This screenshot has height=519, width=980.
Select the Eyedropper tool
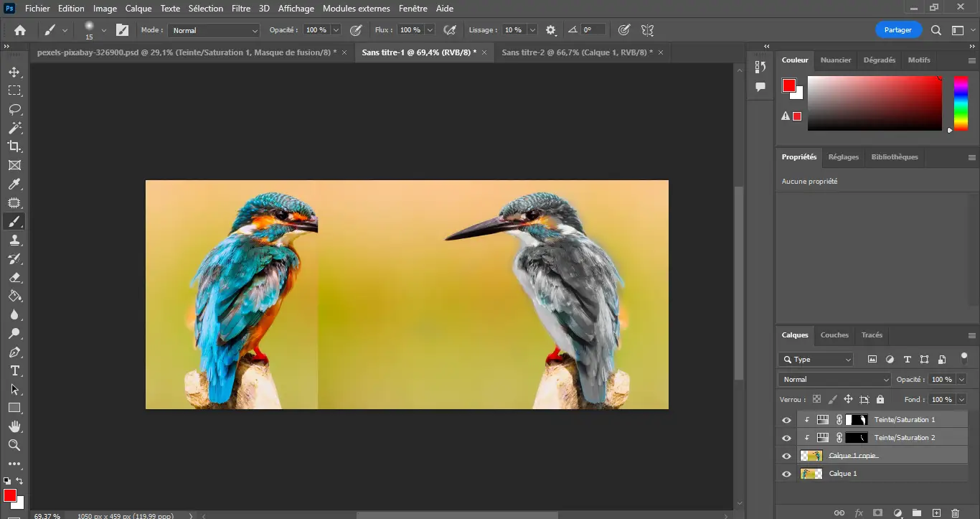pos(14,184)
